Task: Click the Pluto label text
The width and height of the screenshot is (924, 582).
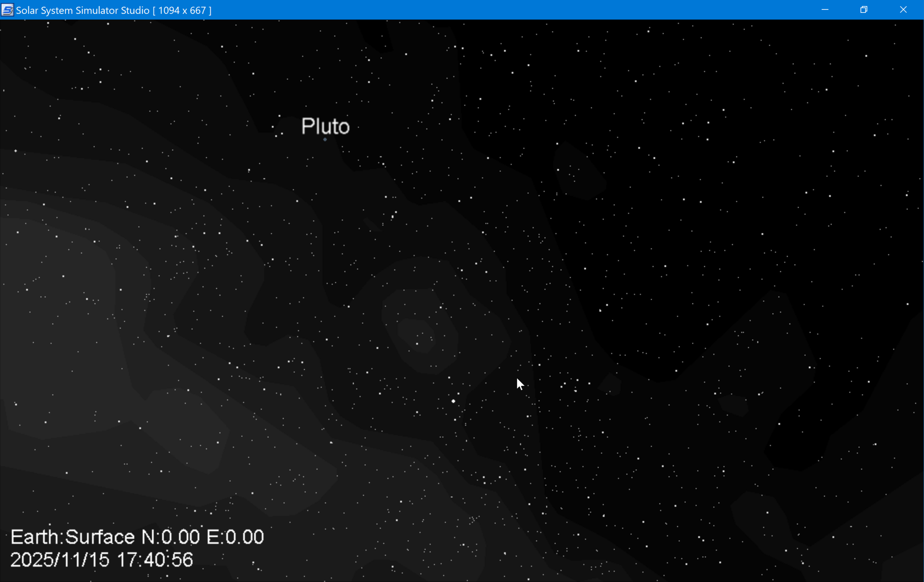Action: click(325, 126)
